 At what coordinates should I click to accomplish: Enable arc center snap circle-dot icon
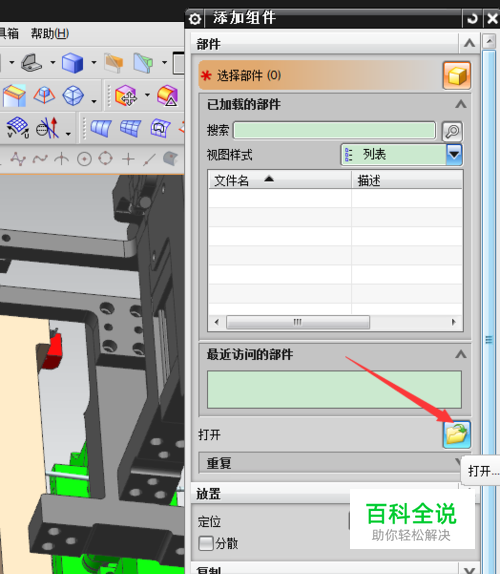[84, 159]
